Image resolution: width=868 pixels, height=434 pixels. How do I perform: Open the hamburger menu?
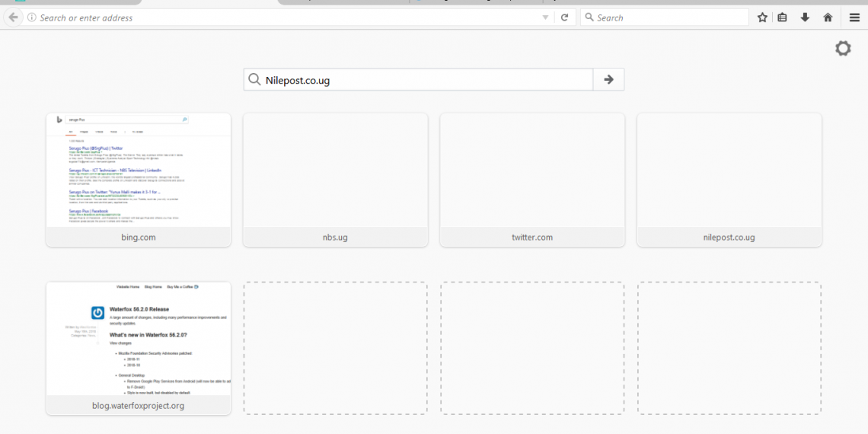pos(854,18)
